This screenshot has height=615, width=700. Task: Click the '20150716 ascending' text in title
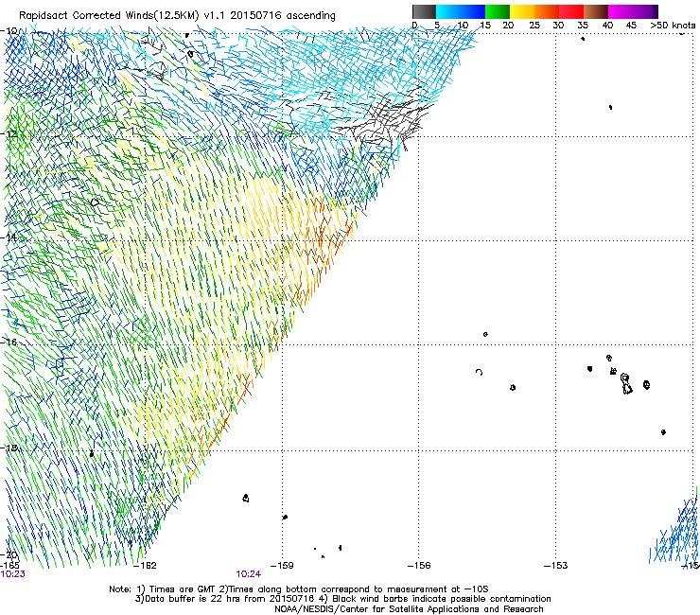283,15
